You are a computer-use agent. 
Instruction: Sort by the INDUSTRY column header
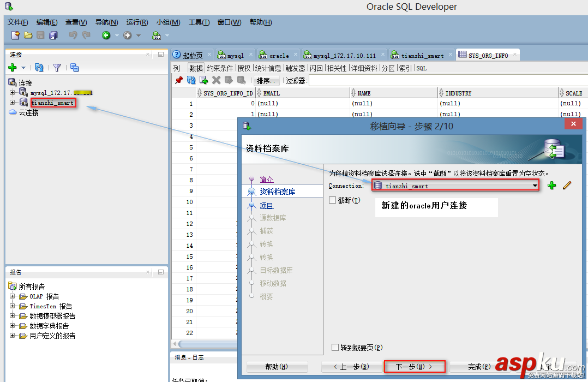tap(497, 93)
